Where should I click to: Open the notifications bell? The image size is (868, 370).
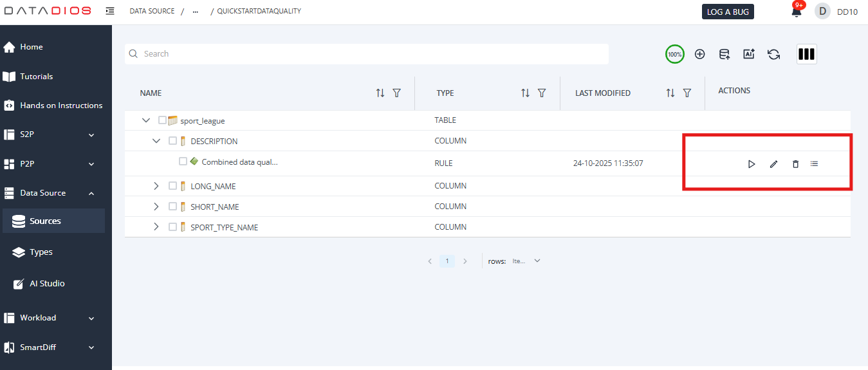pos(796,12)
